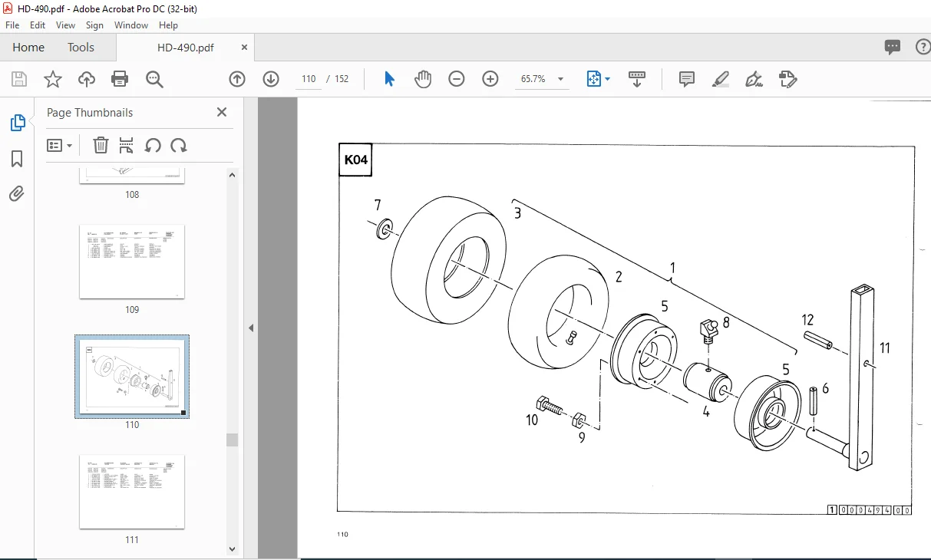The image size is (931, 560).
Task: Open the Bookmarks panel icon
Action: (17, 159)
